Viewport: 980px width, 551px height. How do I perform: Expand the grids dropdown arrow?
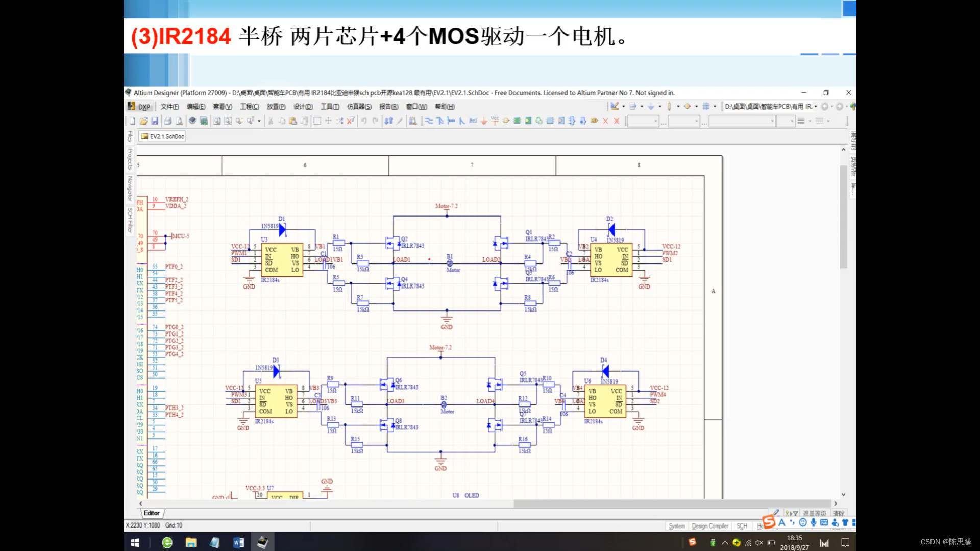pos(715,106)
